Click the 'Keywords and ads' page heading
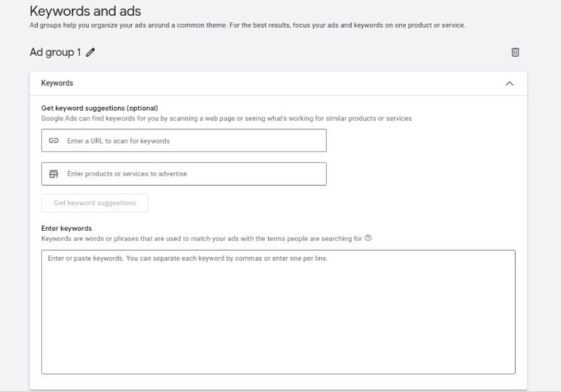 pos(85,11)
